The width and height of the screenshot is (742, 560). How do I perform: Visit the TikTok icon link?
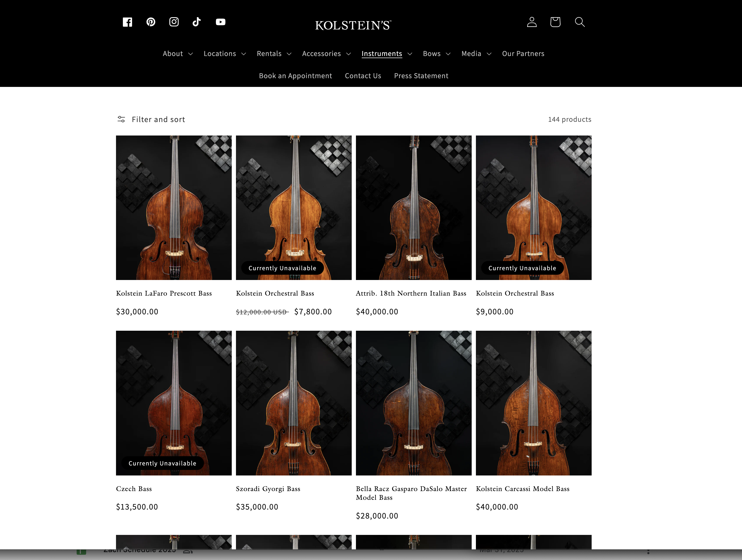coord(197,22)
